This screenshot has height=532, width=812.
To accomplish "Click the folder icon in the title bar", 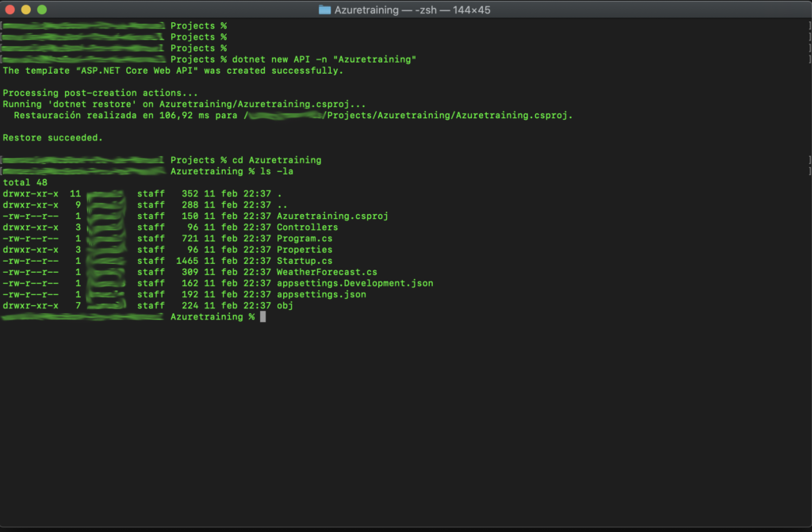I will (x=324, y=10).
